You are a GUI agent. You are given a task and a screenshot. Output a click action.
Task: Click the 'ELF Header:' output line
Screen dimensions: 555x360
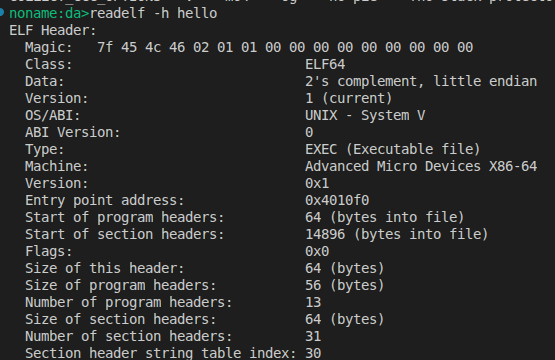point(53,30)
